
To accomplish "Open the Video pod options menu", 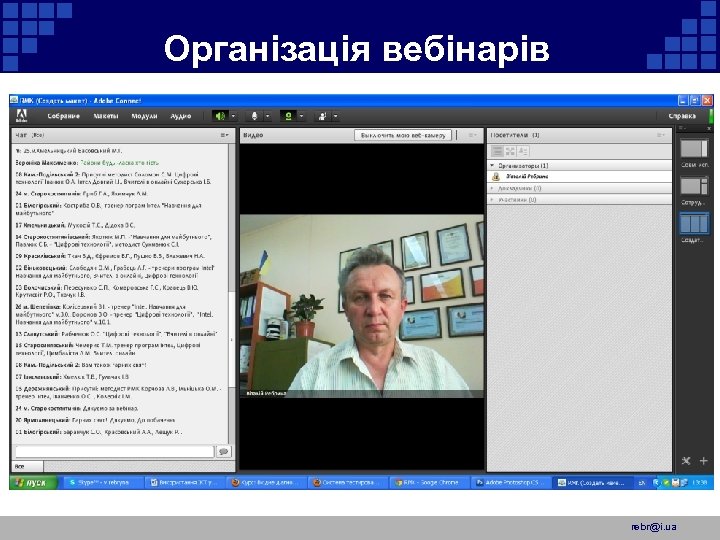I will (472, 135).
